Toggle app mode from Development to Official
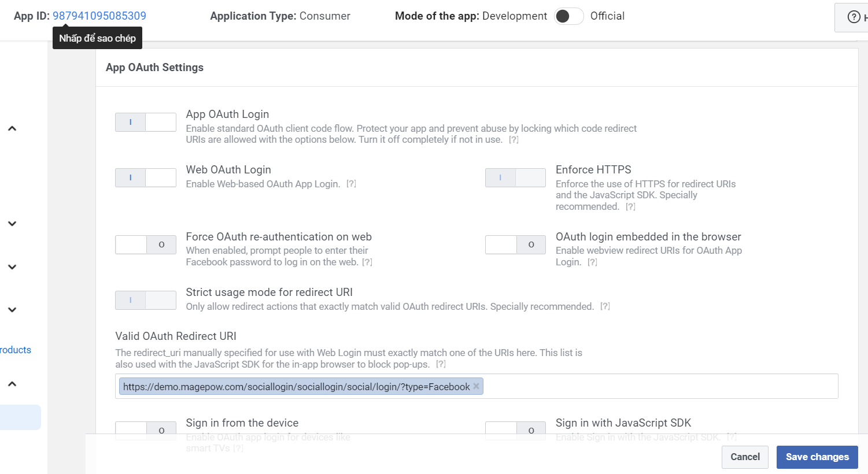Image resolution: width=868 pixels, height=474 pixels. [568, 16]
